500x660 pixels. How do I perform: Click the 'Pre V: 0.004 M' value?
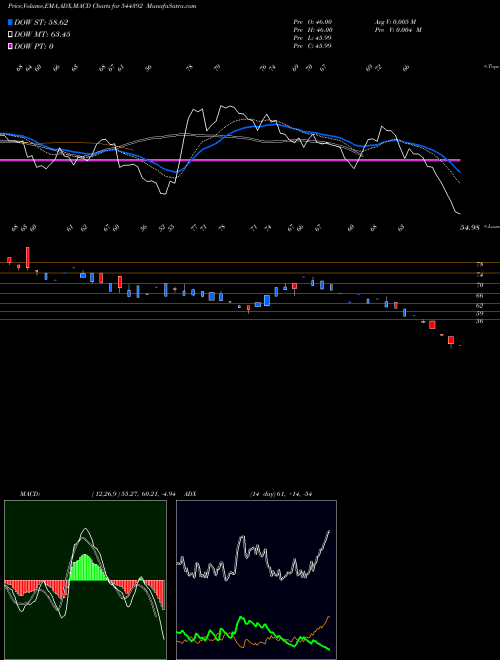pyautogui.click(x=398, y=30)
